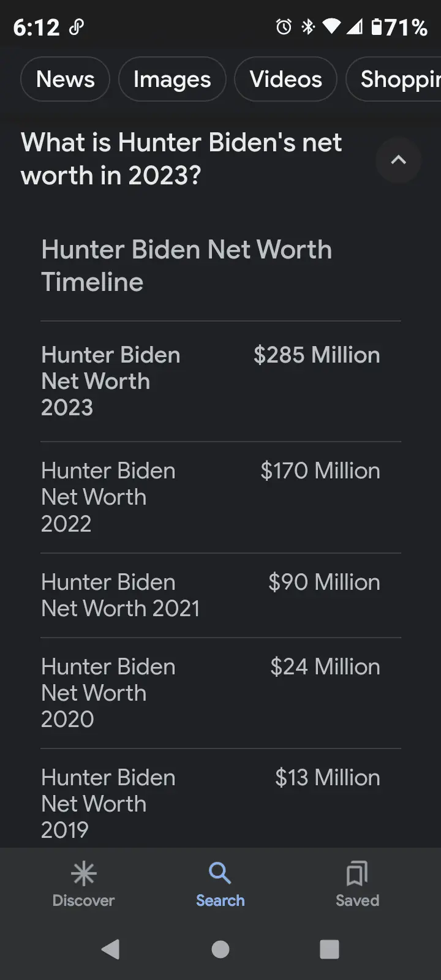The height and width of the screenshot is (980, 441).
Task: Tap the $170 Million value
Action: (320, 470)
